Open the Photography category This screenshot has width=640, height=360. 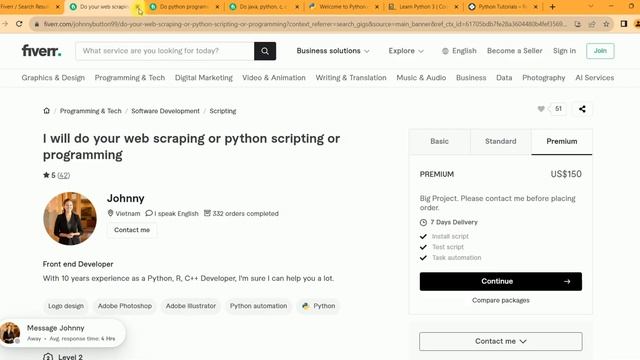click(544, 78)
